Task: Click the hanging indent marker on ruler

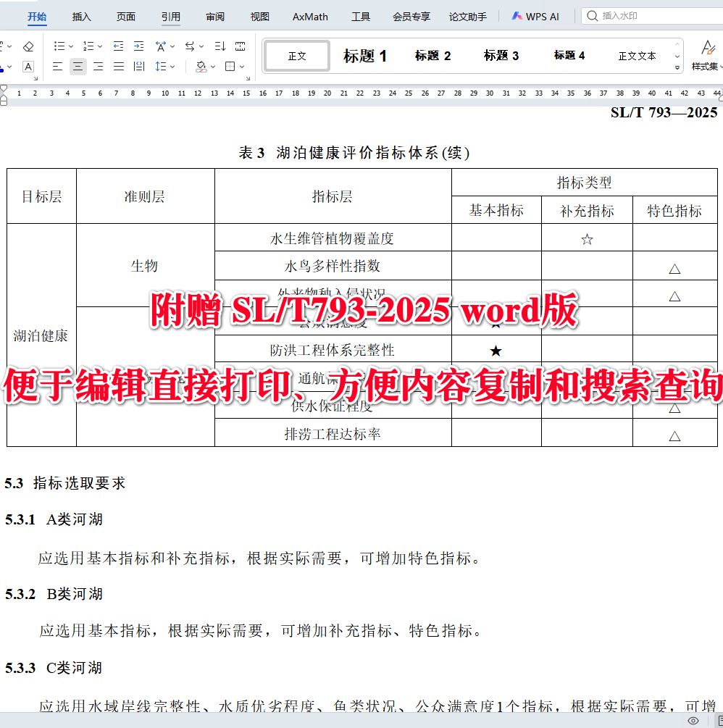Action: click(3, 97)
